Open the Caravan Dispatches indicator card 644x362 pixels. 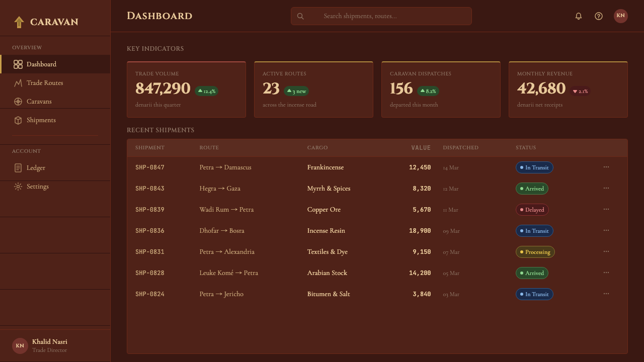(441, 89)
